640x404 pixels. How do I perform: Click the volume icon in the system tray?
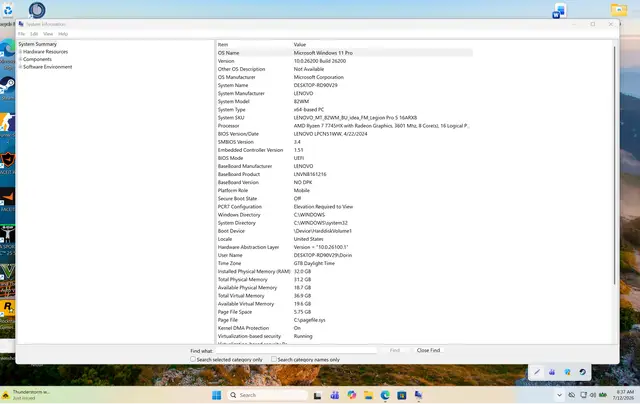tap(593, 395)
